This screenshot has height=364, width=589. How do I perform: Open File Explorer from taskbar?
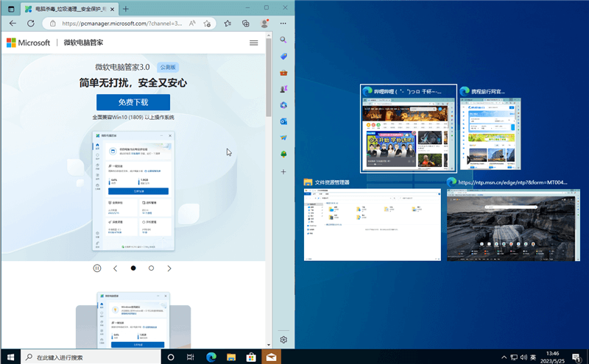[231, 357]
